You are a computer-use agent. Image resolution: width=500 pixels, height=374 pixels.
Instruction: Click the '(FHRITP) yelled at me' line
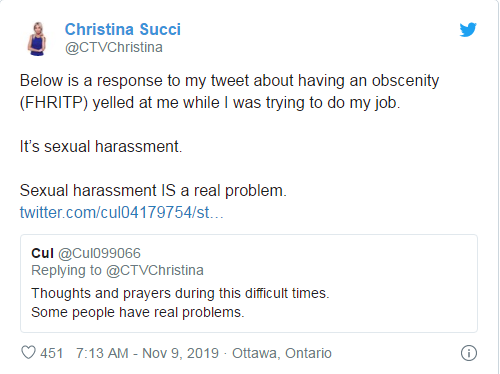pyautogui.click(x=210, y=103)
